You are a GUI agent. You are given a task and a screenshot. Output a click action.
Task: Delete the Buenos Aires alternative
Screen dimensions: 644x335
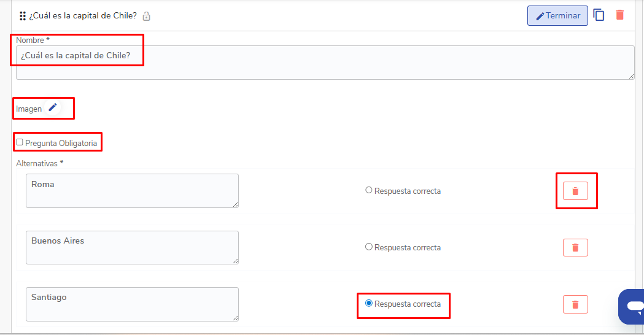click(x=575, y=247)
